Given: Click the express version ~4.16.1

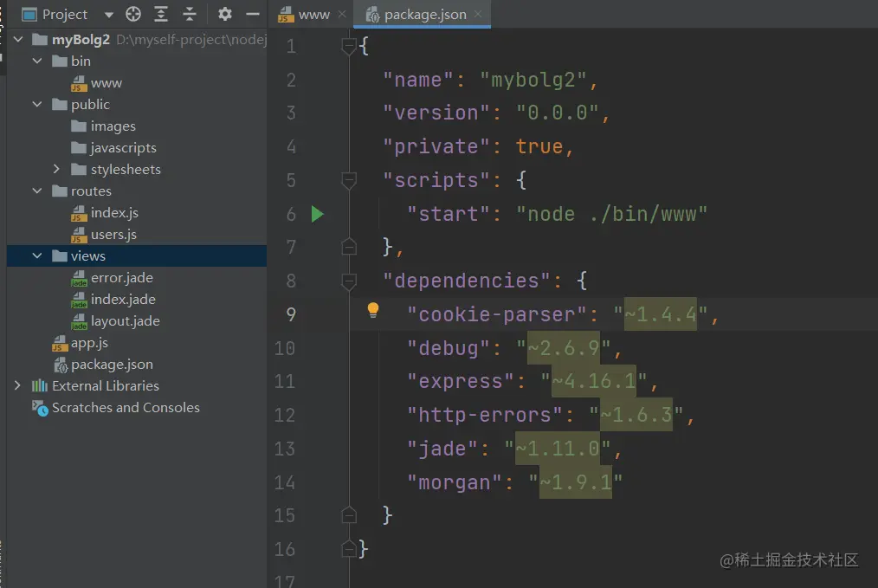Looking at the screenshot, I should tap(594, 381).
